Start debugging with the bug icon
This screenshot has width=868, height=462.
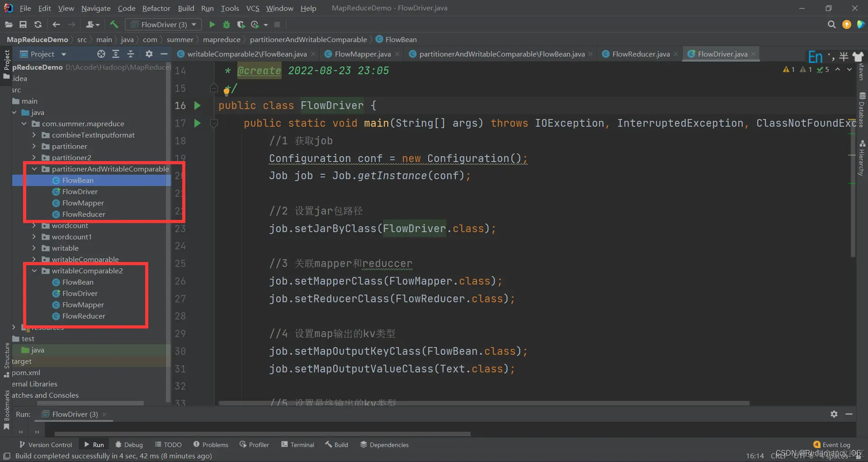coord(226,24)
